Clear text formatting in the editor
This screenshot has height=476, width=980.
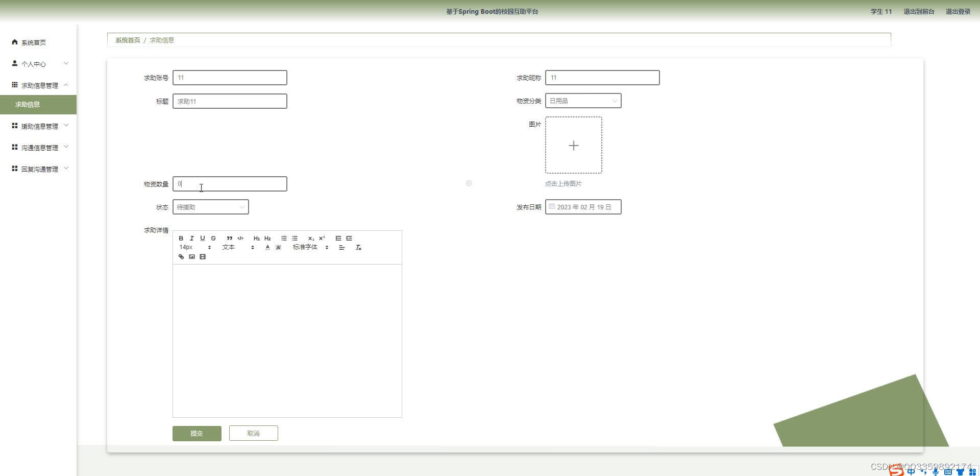point(358,247)
